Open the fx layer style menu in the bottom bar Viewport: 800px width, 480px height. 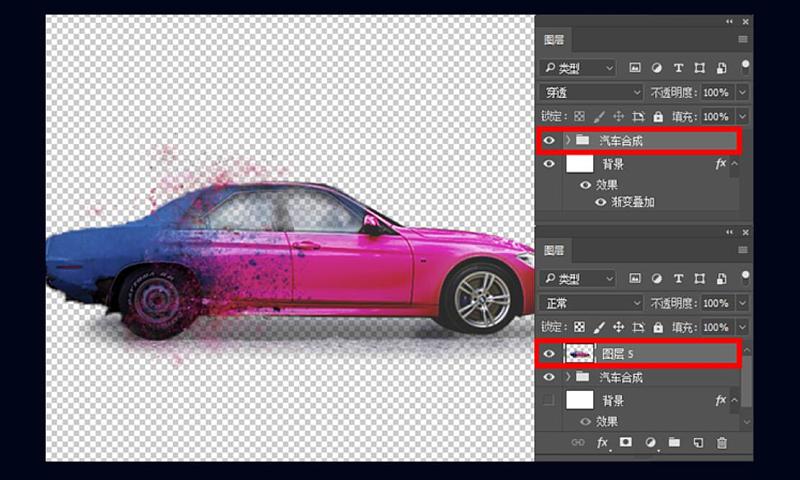tap(603, 442)
